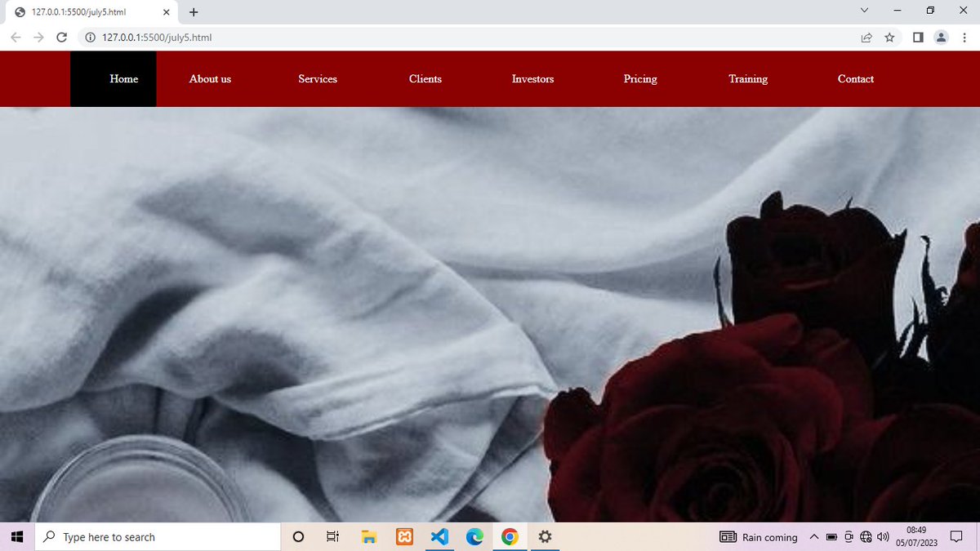Open Settings from the taskbar gear
The image size is (980, 551).
[x=546, y=536]
